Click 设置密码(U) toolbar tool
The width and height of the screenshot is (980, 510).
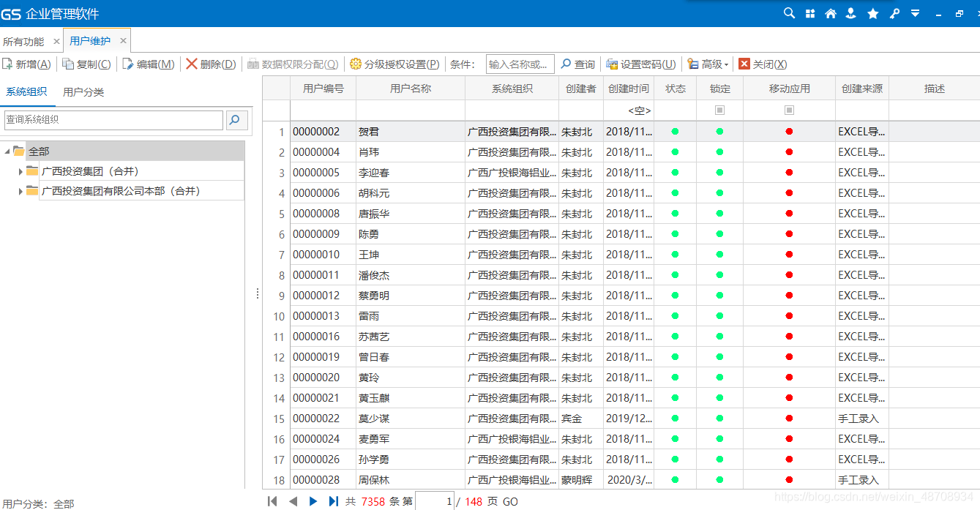[x=641, y=64]
